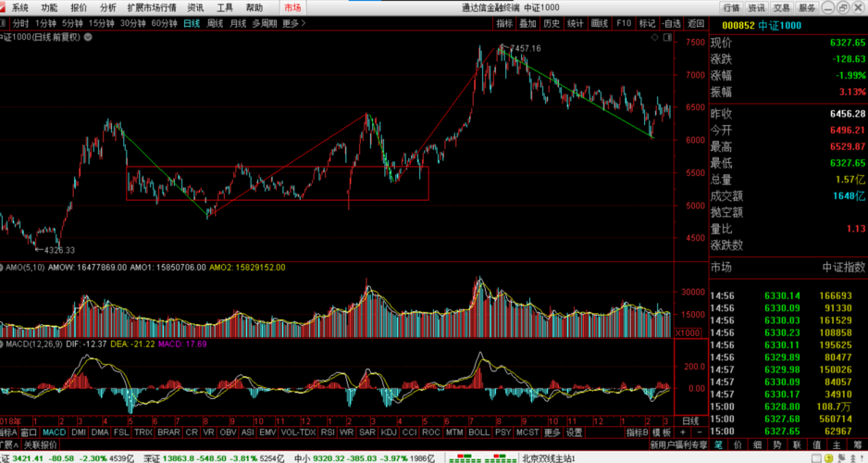This screenshot has width=868, height=463.
Task: Click the 笔 tab icon at bottom right
Action: pos(718,445)
